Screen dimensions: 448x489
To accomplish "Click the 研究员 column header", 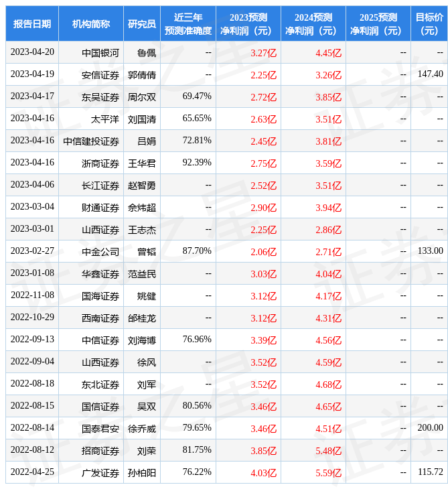I will [142, 23].
